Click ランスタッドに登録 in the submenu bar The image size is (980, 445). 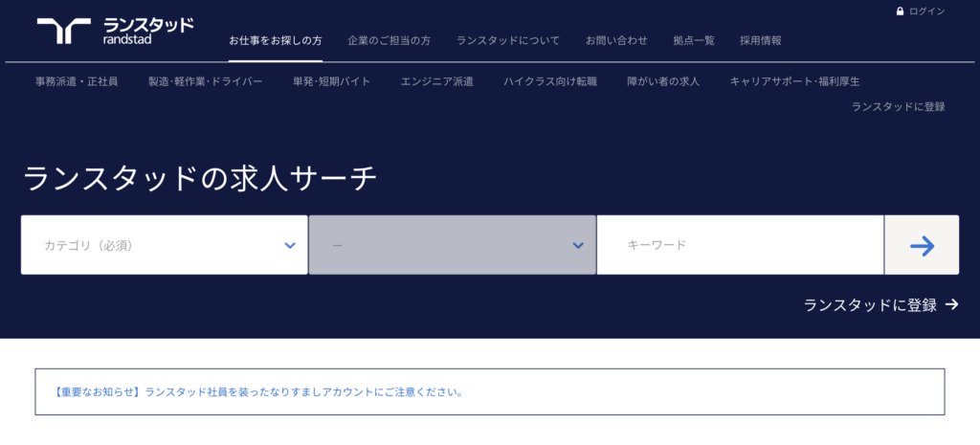click(898, 107)
